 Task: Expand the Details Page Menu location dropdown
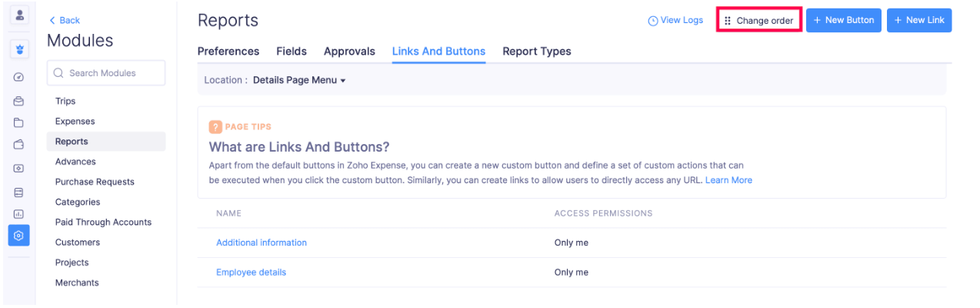click(x=299, y=80)
